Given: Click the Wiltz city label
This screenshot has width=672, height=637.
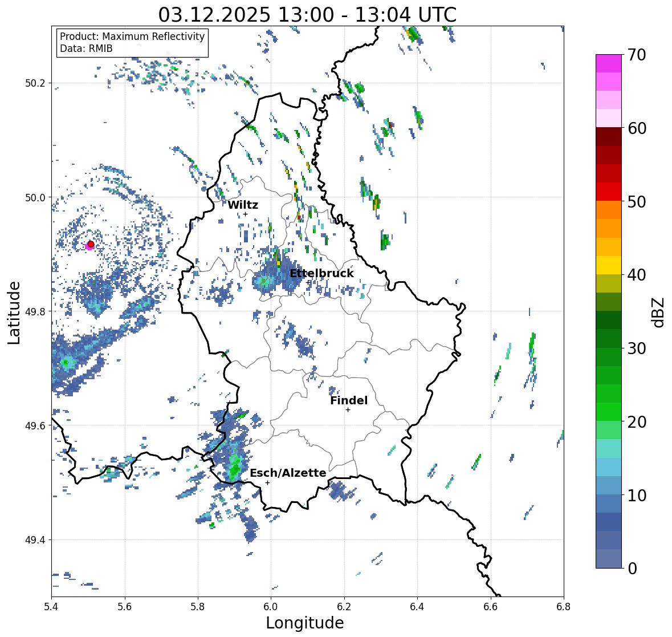Looking at the screenshot, I should 243,205.
